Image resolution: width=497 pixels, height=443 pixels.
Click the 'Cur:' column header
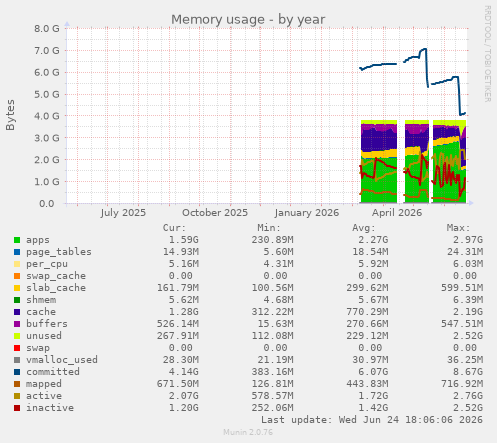coord(174,228)
